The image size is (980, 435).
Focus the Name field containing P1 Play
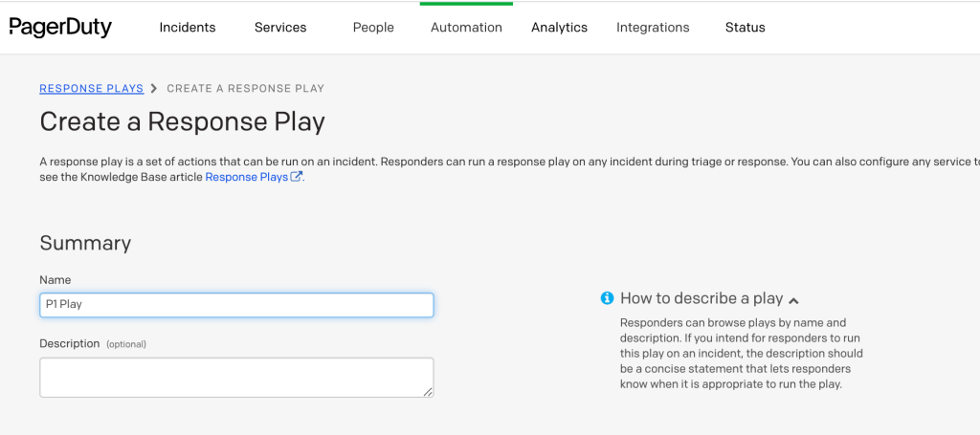point(236,305)
